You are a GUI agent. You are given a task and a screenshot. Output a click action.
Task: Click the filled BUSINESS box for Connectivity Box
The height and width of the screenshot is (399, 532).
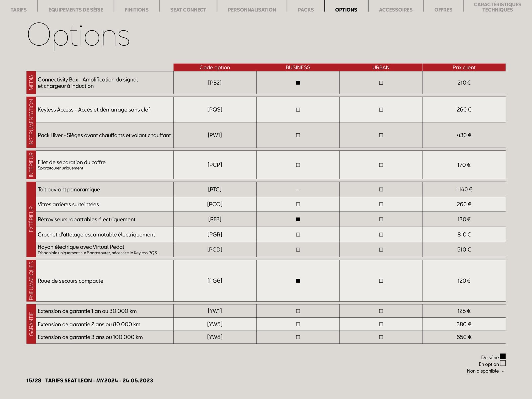click(298, 83)
